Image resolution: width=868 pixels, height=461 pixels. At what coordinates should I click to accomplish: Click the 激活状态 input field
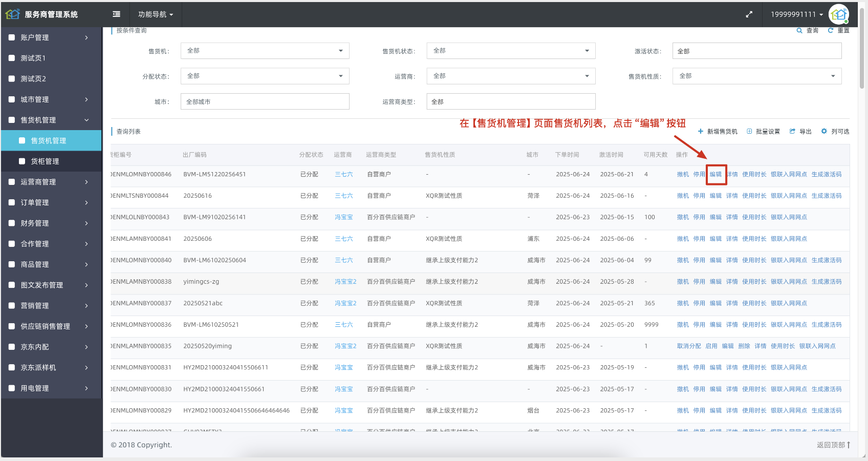pos(757,51)
